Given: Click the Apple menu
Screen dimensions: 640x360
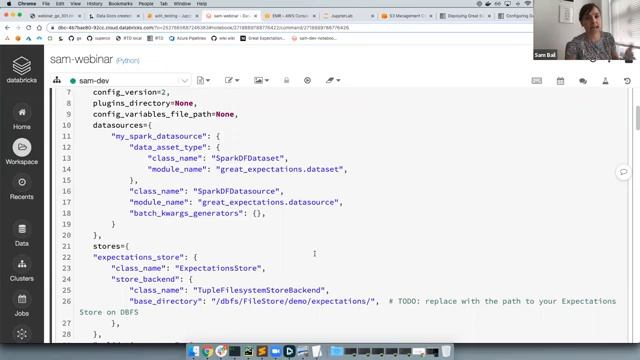Looking at the screenshot, I should point(9,4).
